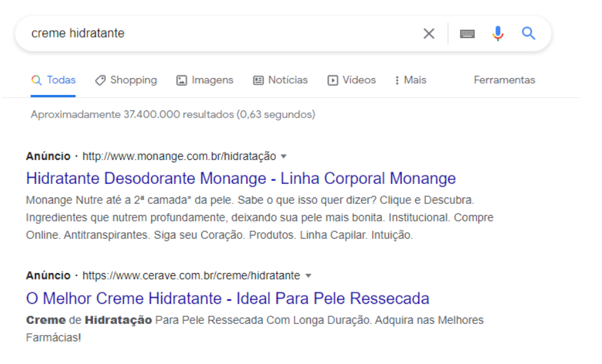Open the Imagens tab
This screenshot has width=602, height=364.
coord(205,80)
